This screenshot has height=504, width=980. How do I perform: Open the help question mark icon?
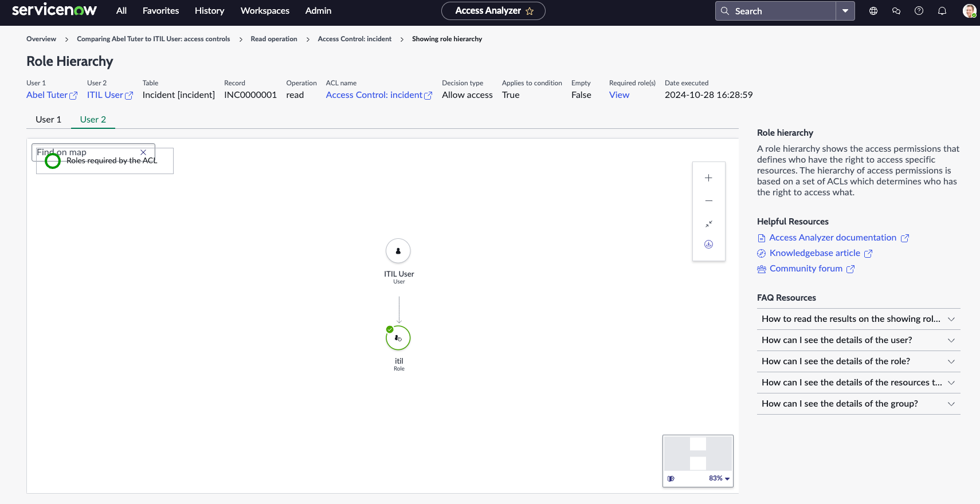click(919, 11)
